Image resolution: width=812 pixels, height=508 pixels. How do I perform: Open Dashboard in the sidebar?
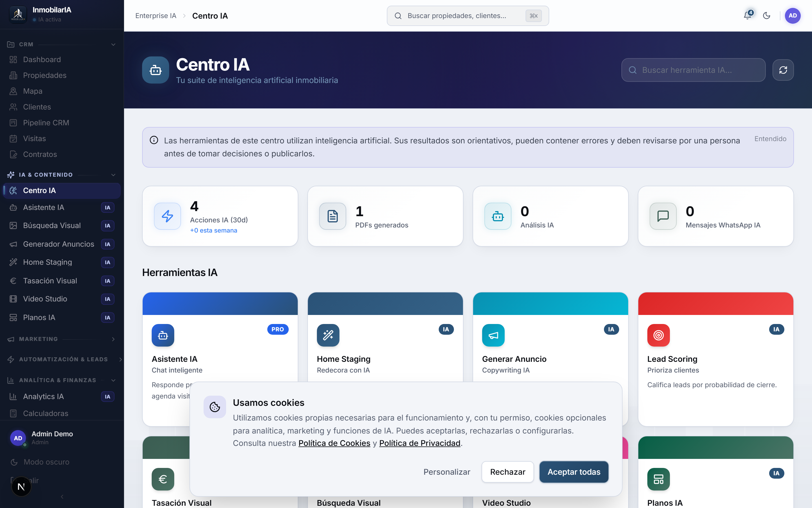tap(62, 60)
